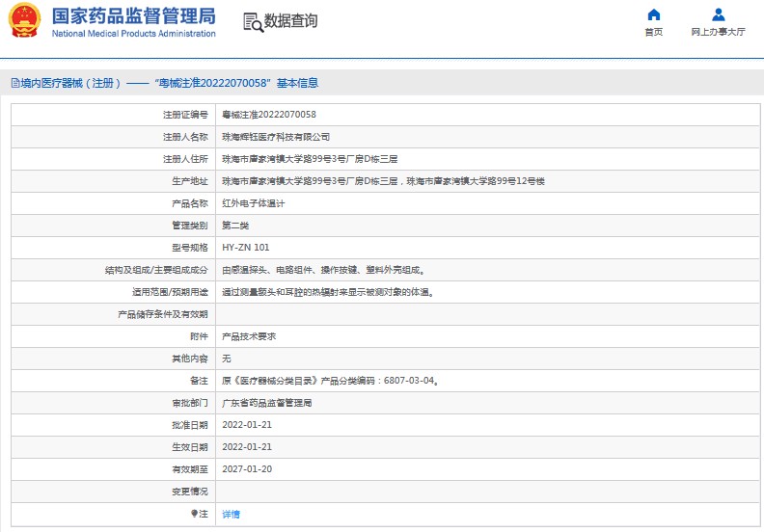The image size is (764, 532).
Task: Click National Medical Products Administration text
Action: tap(133, 34)
